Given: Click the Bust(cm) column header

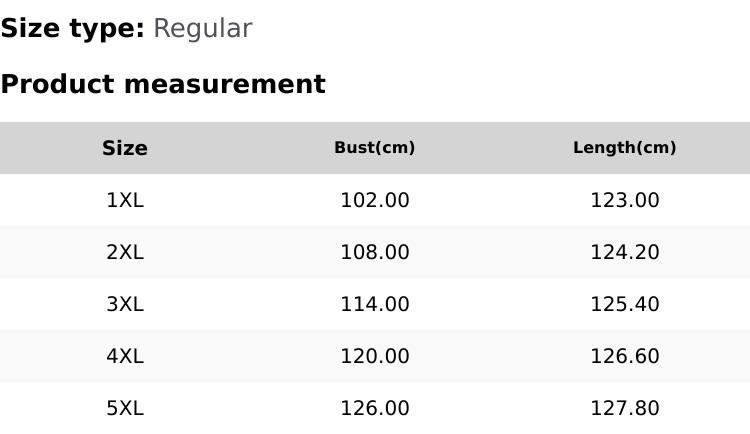Looking at the screenshot, I should tap(375, 148).
